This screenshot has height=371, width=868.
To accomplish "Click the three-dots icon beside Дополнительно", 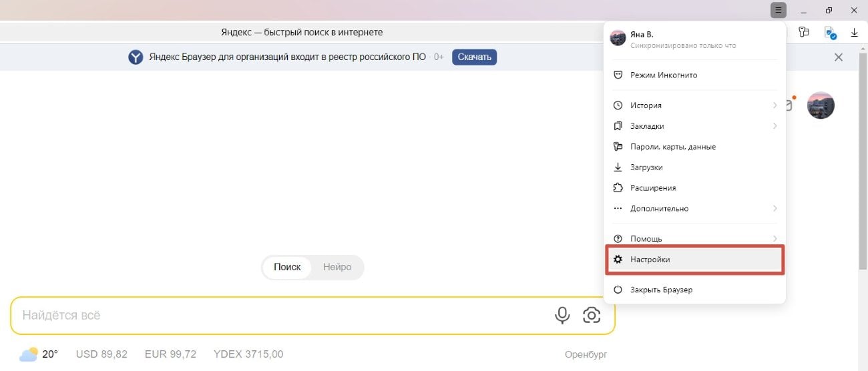I will point(618,209).
